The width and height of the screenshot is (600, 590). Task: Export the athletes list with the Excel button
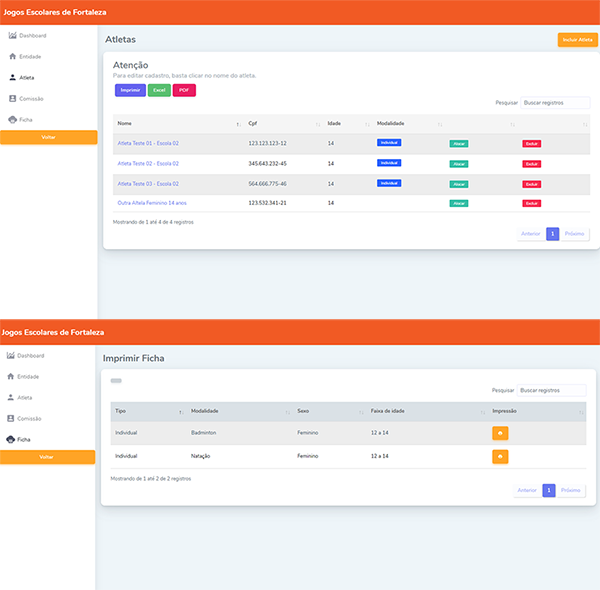pos(159,90)
